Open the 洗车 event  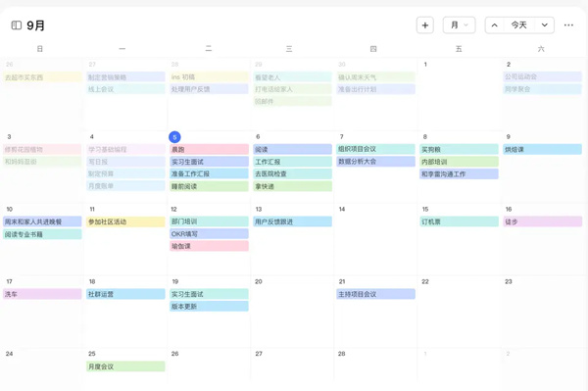point(42,294)
